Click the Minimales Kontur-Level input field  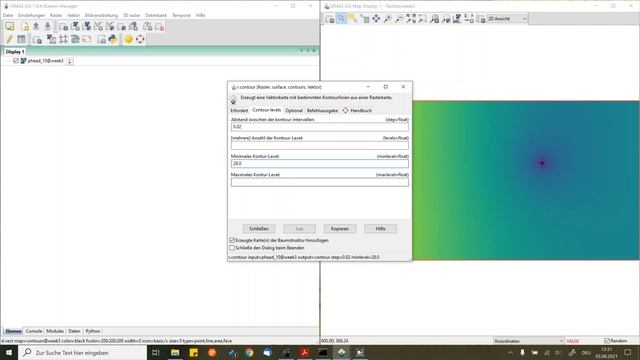[320, 163]
